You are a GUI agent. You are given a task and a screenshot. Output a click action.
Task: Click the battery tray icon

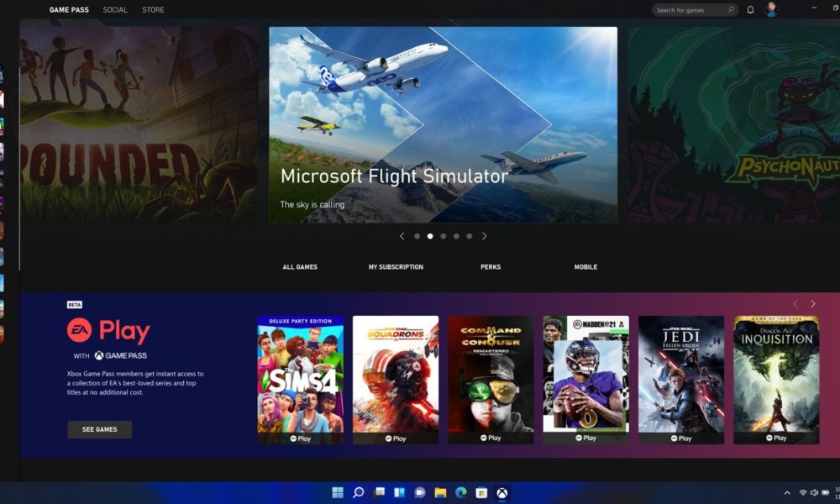point(826,493)
